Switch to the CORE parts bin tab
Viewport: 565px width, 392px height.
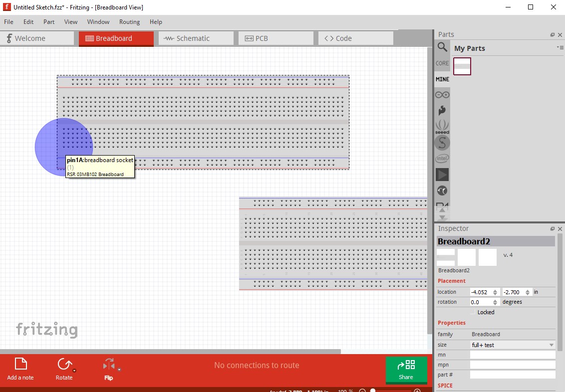[442, 63]
